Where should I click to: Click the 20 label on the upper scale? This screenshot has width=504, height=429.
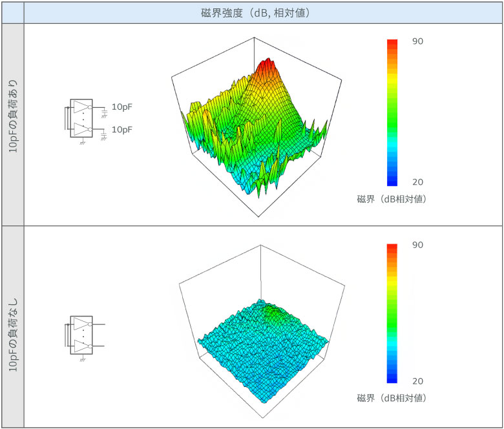pyautogui.click(x=417, y=182)
